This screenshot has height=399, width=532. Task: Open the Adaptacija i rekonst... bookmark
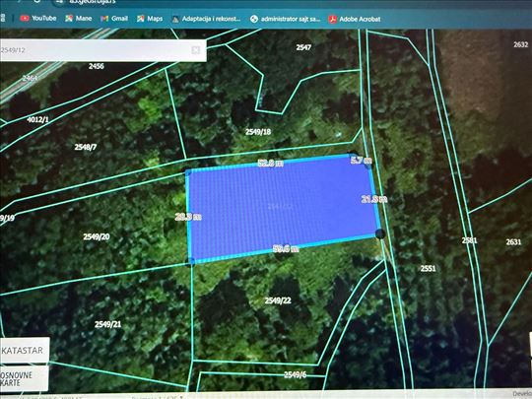pyautogui.click(x=206, y=19)
